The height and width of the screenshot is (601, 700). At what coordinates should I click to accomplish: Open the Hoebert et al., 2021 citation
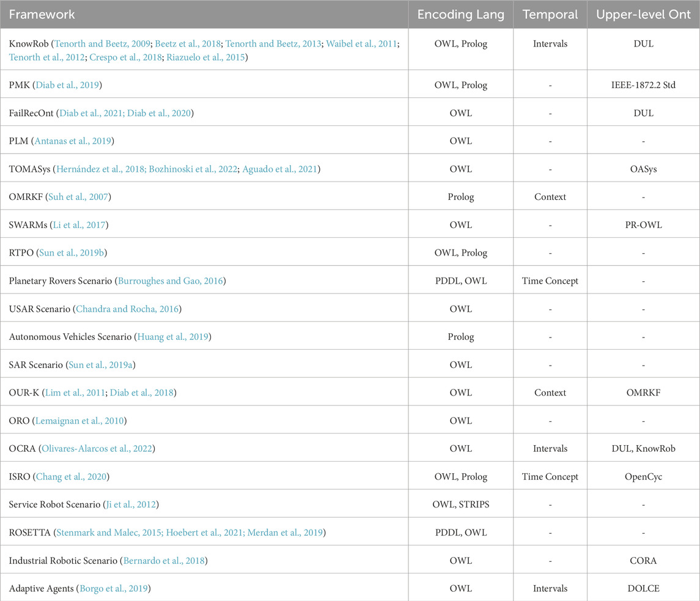204,533
